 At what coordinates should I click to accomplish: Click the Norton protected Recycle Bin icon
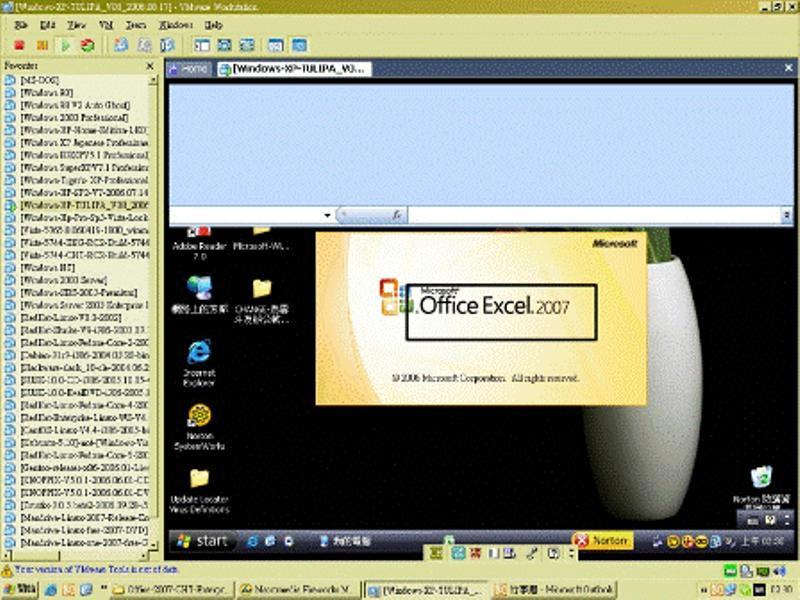761,486
